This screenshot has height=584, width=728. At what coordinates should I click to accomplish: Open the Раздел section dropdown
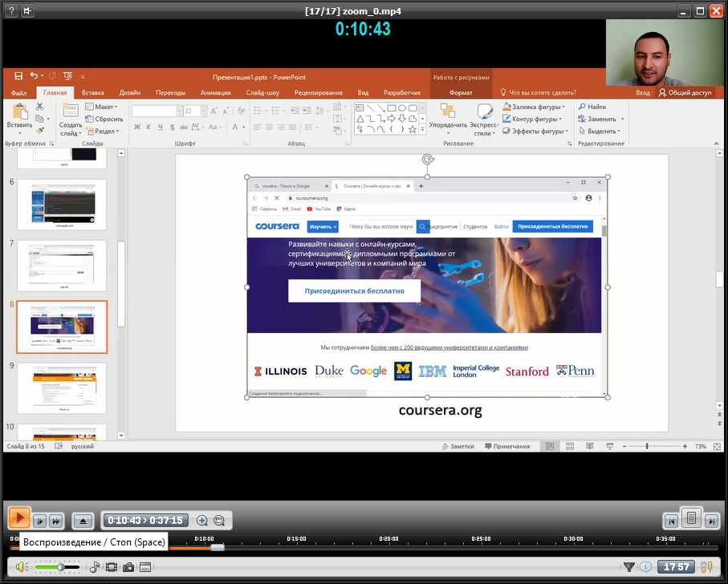103,132
